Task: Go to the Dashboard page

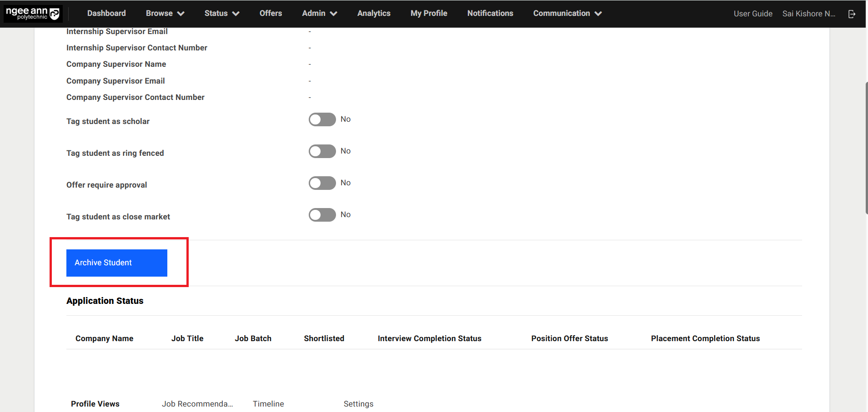Action: pos(106,13)
